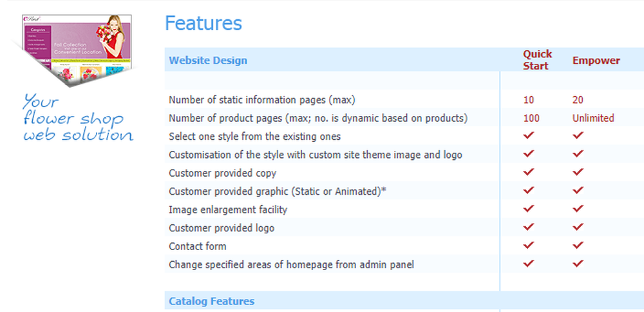Click the flower shop website preview thumbnail
Image resolution: width=644 pixels, height=312 pixels.
click(x=77, y=50)
